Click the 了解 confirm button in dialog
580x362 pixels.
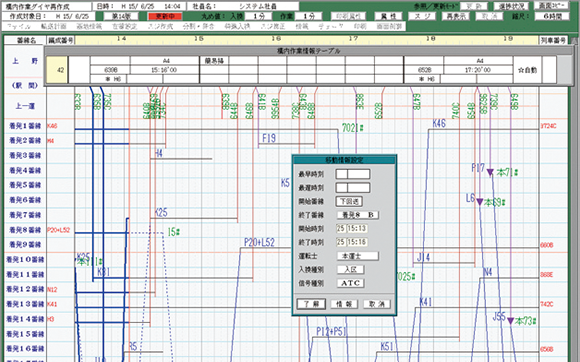pyautogui.click(x=311, y=304)
